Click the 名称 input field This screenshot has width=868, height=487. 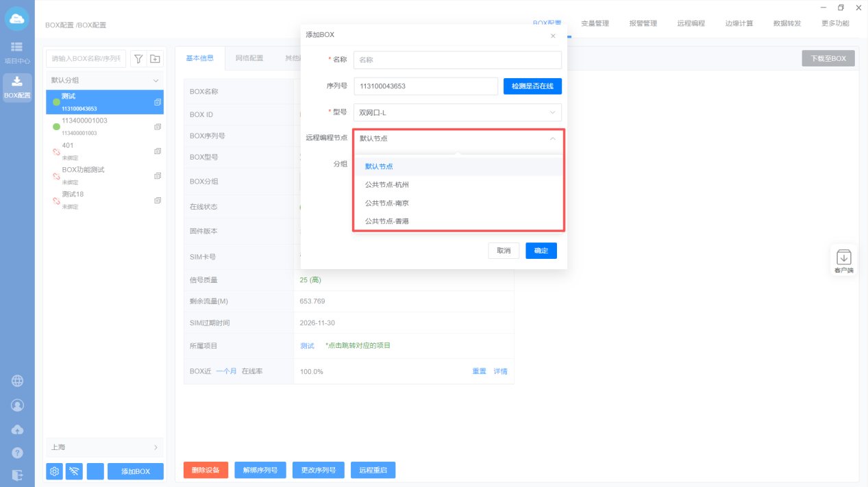coord(457,60)
